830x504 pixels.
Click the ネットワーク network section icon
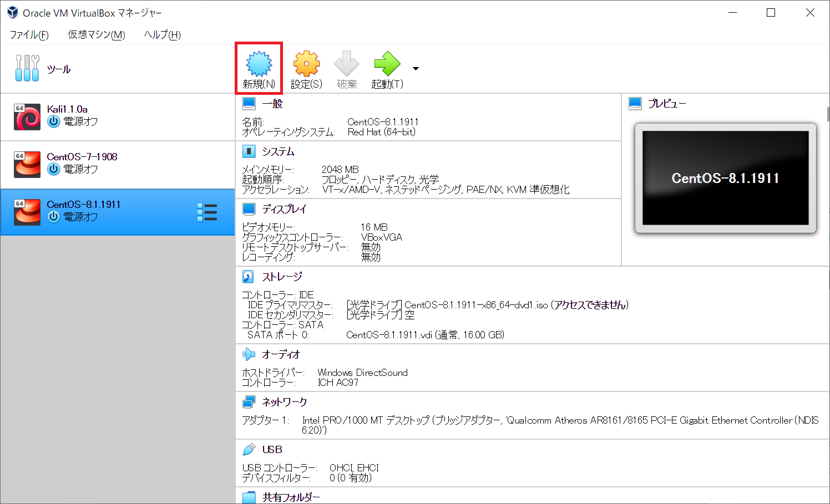pos(248,401)
